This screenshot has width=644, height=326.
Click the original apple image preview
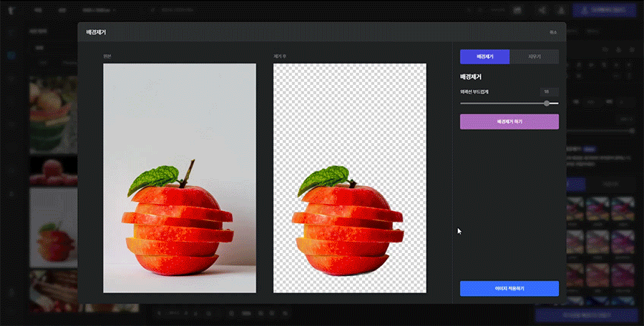click(x=180, y=177)
